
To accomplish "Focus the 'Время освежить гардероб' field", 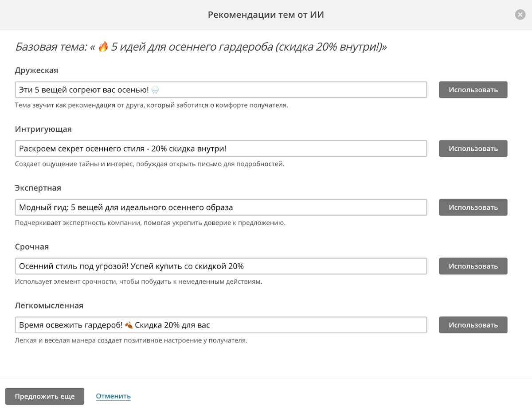I will tap(221, 325).
